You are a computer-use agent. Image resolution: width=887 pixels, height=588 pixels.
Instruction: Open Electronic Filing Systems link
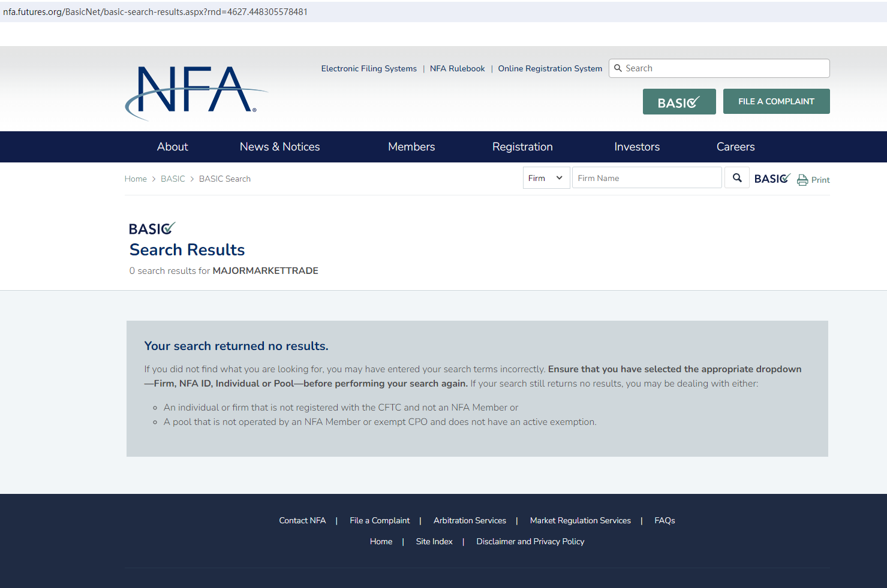[x=369, y=69]
